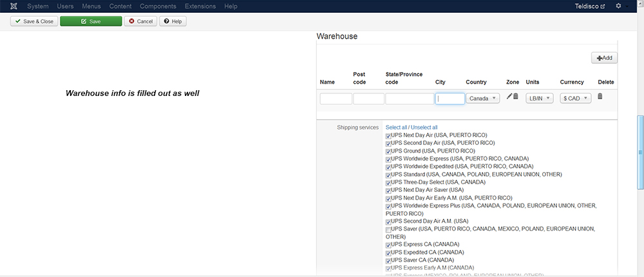
Task: Click the Add warehouse button
Action: pyautogui.click(x=605, y=58)
